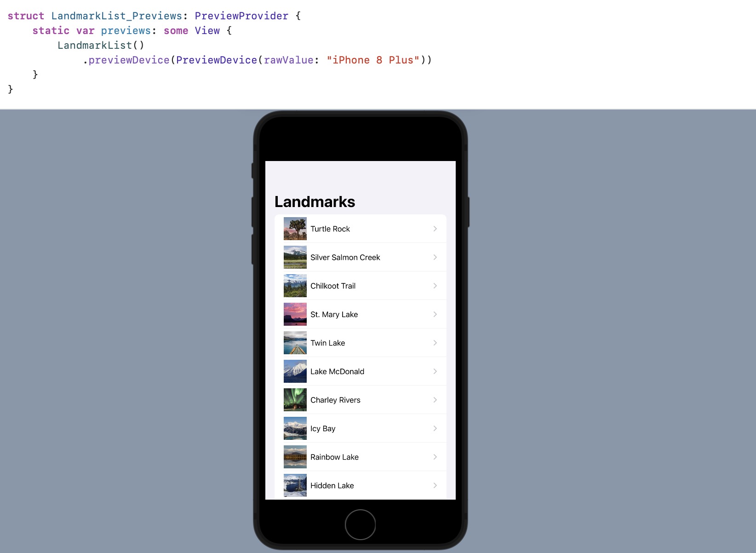Pick the Rainbow Lake label
The width and height of the screenshot is (756, 553).
(335, 457)
